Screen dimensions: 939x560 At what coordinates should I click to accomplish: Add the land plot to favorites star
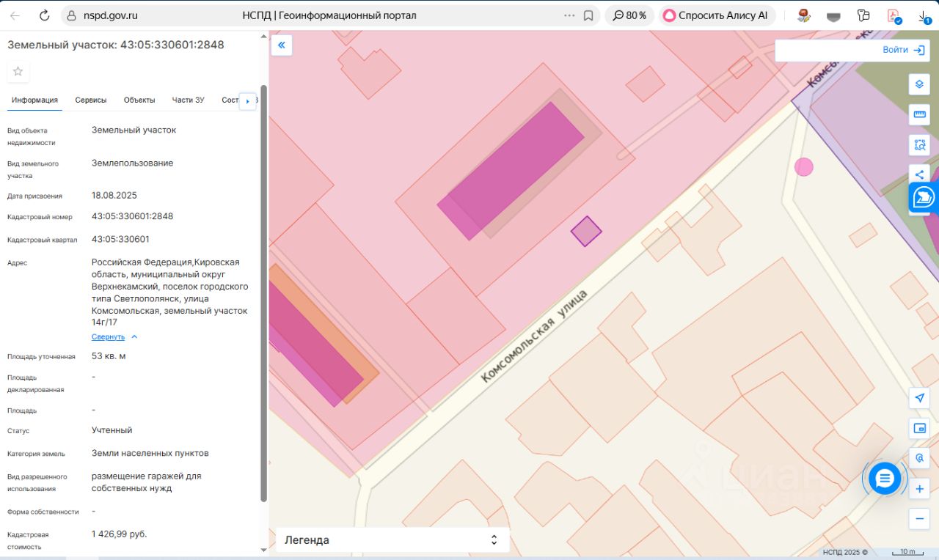18,71
